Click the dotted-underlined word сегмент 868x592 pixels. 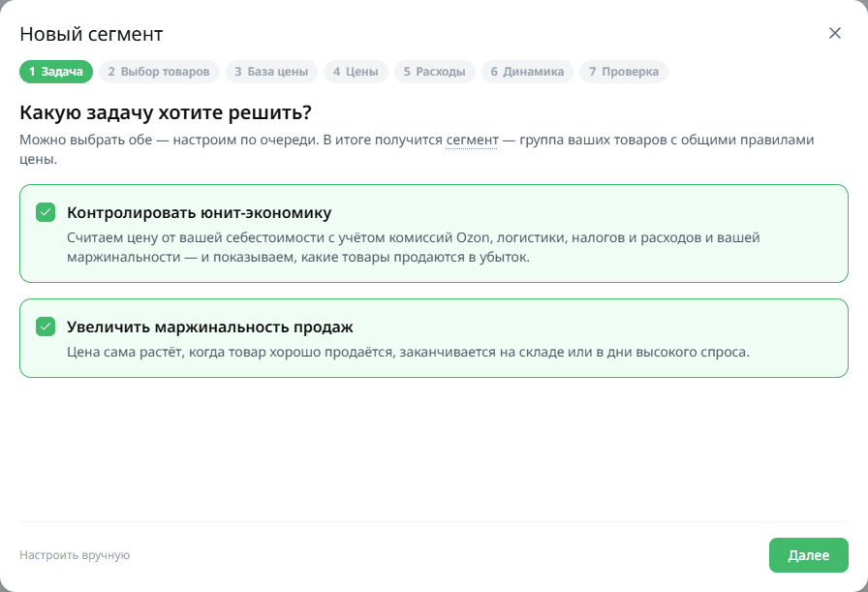(x=472, y=140)
